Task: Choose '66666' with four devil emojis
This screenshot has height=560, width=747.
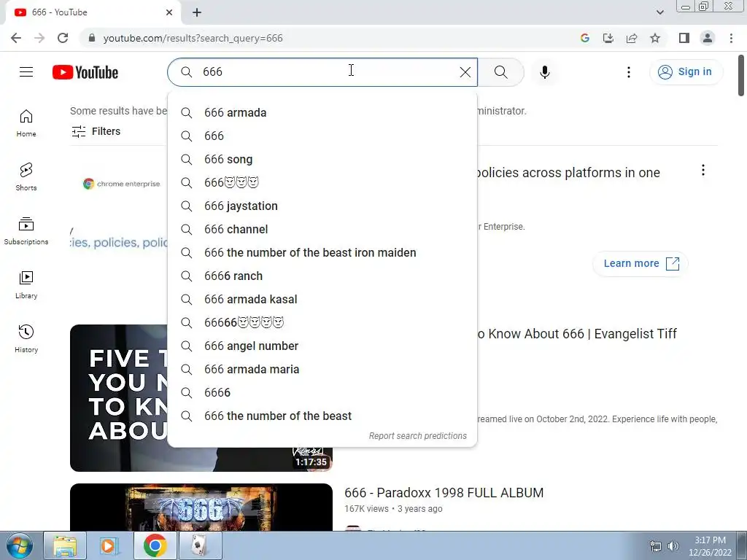Action: pyautogui.click(x=322, y=322)
